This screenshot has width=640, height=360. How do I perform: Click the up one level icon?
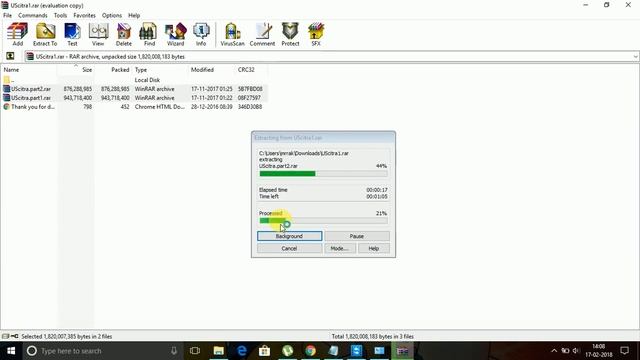click(x=10, y=56)
